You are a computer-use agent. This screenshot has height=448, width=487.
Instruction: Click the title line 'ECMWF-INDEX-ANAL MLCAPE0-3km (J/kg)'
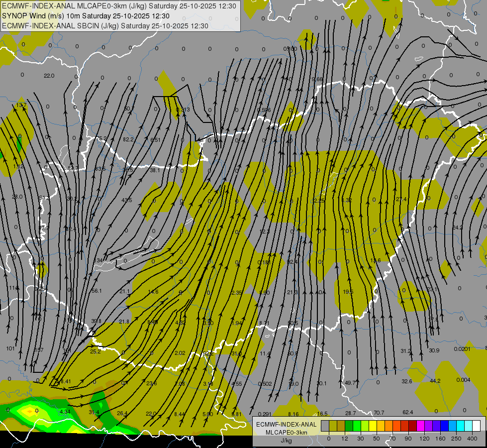click(75, 6)
